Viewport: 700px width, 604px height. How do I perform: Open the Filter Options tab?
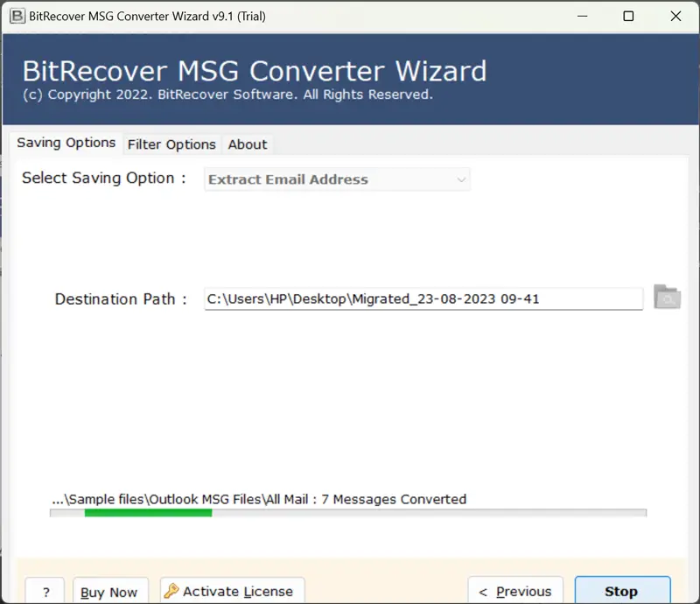coord(171,144)
